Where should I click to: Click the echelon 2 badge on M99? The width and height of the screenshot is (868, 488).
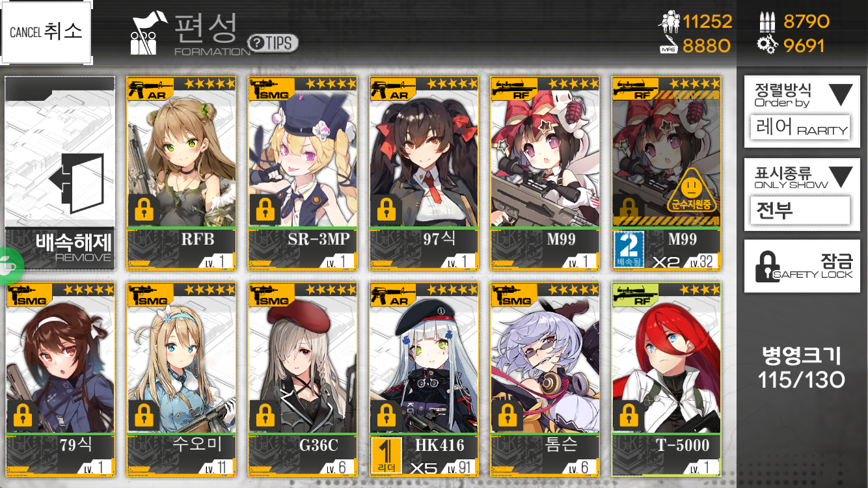(x=629, y=250)
